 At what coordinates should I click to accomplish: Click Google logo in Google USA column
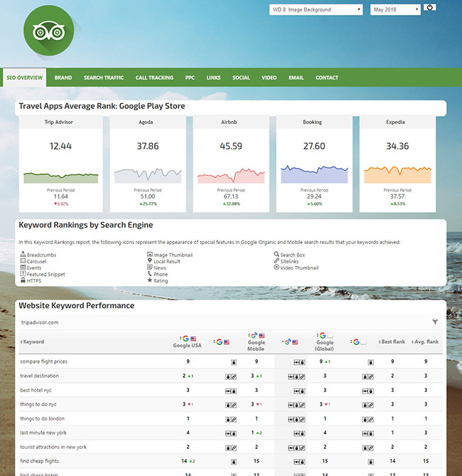pos(186,339)
